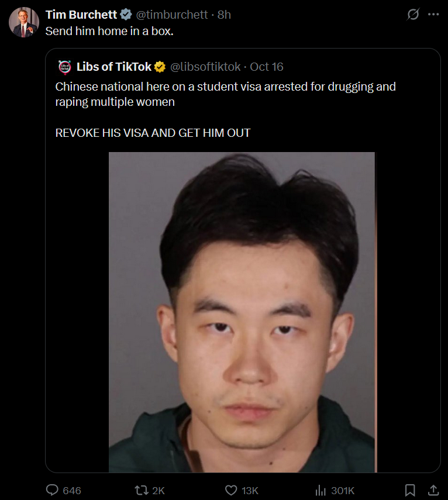Like the post with the heart icon
This screenshot has width=448, height=500.
(x=231, y=490)
